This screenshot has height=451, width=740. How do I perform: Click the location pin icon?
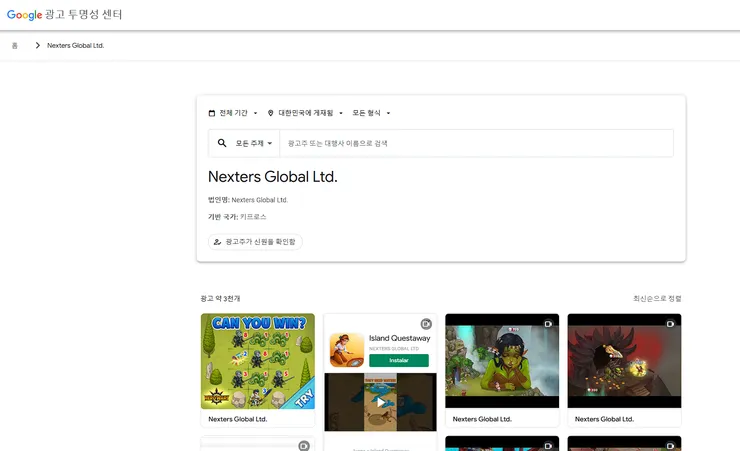[x=270, y=113]
